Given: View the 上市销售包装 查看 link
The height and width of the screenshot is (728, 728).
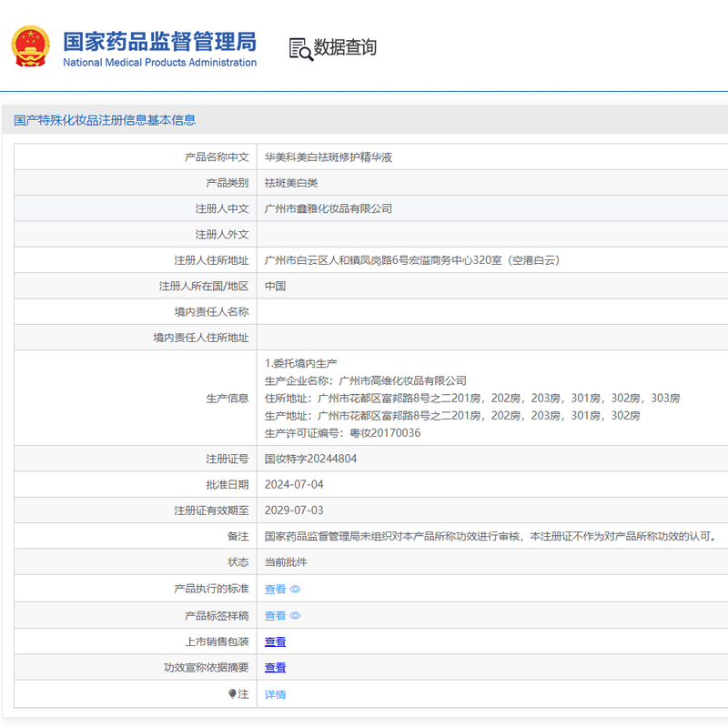Looking at the screenshot, I should [275, 642].
